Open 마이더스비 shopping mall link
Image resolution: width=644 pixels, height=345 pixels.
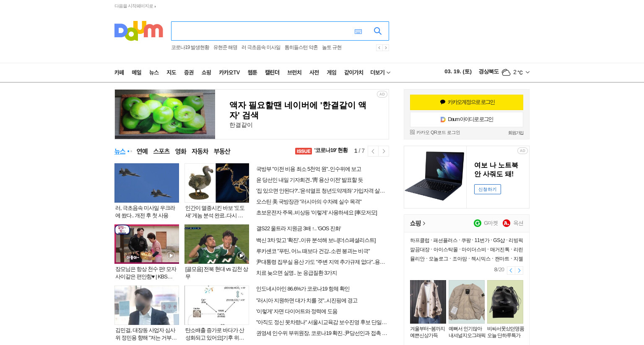473,250
